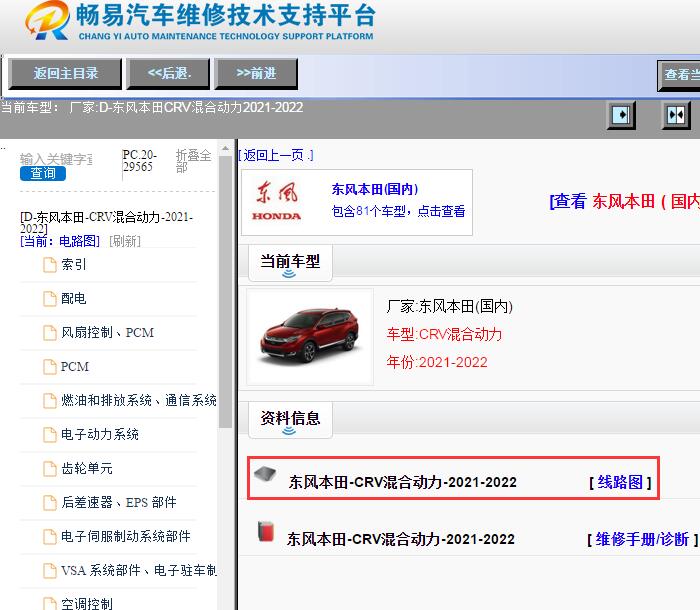Click the [查看 东风本田 link at right
Viewport: 700px width, 610px height.
click(x=624, y=201)
